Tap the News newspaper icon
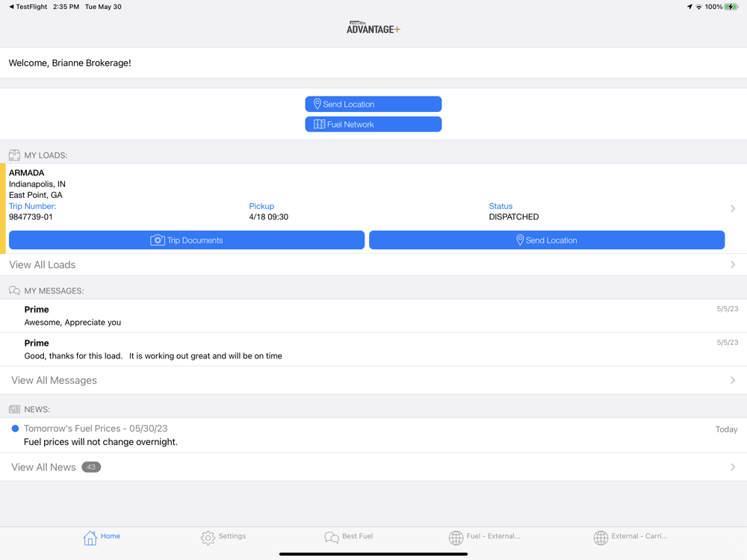Screen dimensions: 747x560 (x=14, y=409)
